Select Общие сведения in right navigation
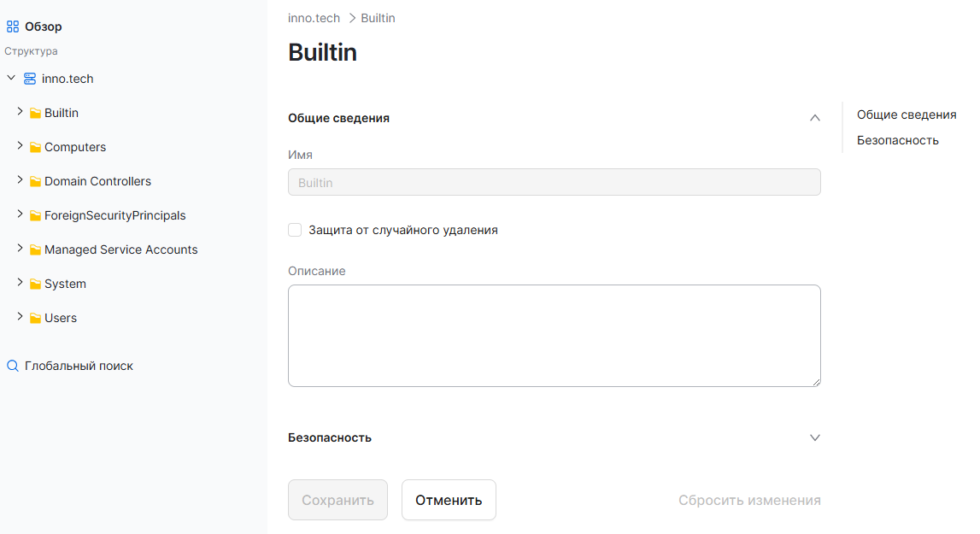980x534 pixels. [x=906, y=114]
